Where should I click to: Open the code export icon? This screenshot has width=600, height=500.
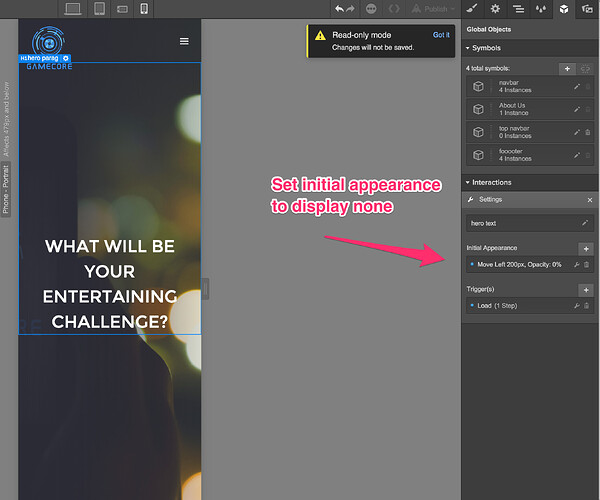pos(394,8)
